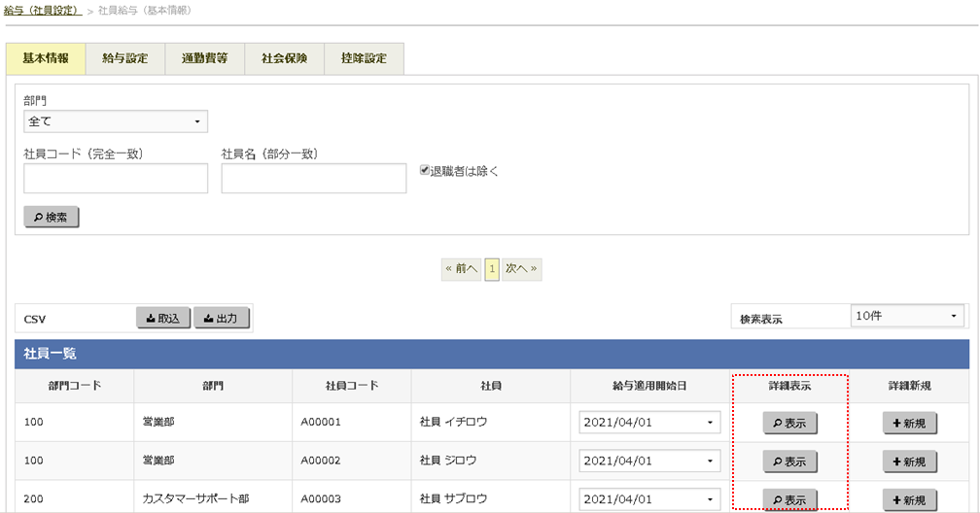Create new detail for 社員 イチロウ

(x=909, y=423)
